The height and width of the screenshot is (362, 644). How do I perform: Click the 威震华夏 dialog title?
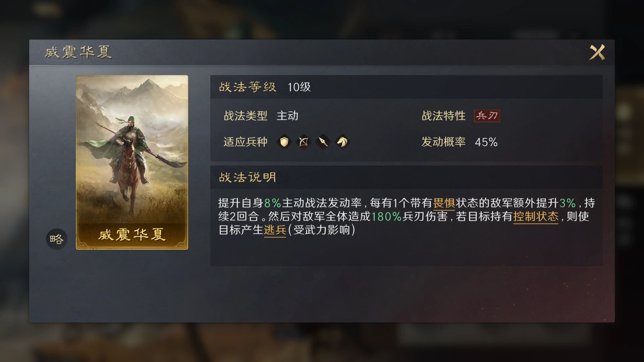tap(78, 52)
